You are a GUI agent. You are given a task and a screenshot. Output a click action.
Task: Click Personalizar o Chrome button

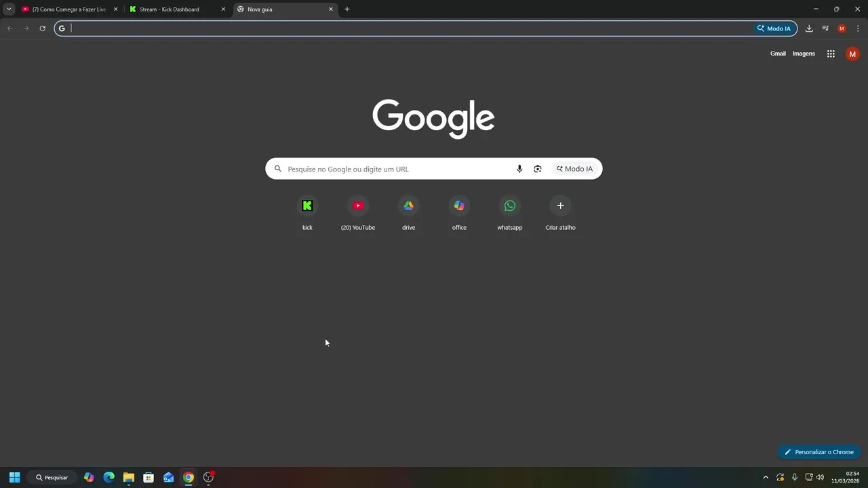click(819, 452)
